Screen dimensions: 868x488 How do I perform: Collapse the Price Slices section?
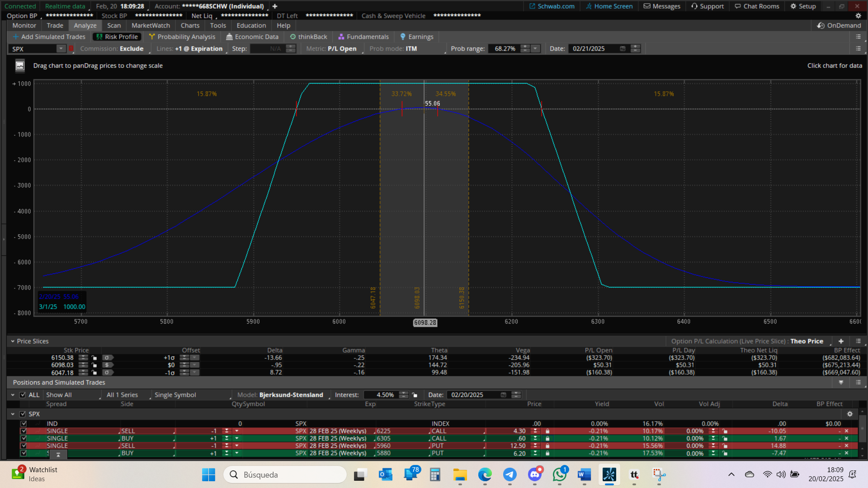(x=13, y=341)
